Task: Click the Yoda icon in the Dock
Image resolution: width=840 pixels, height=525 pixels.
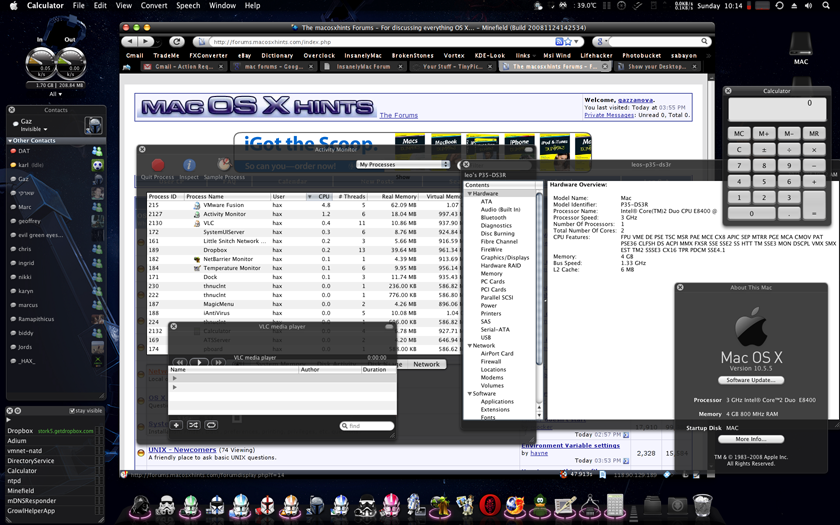Action: [x=441, y=505]
